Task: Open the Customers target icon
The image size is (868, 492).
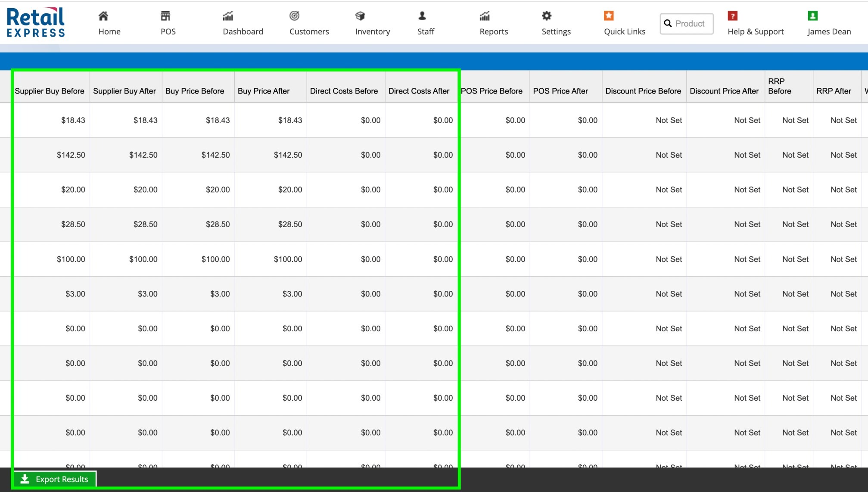Action: [294, 16]
